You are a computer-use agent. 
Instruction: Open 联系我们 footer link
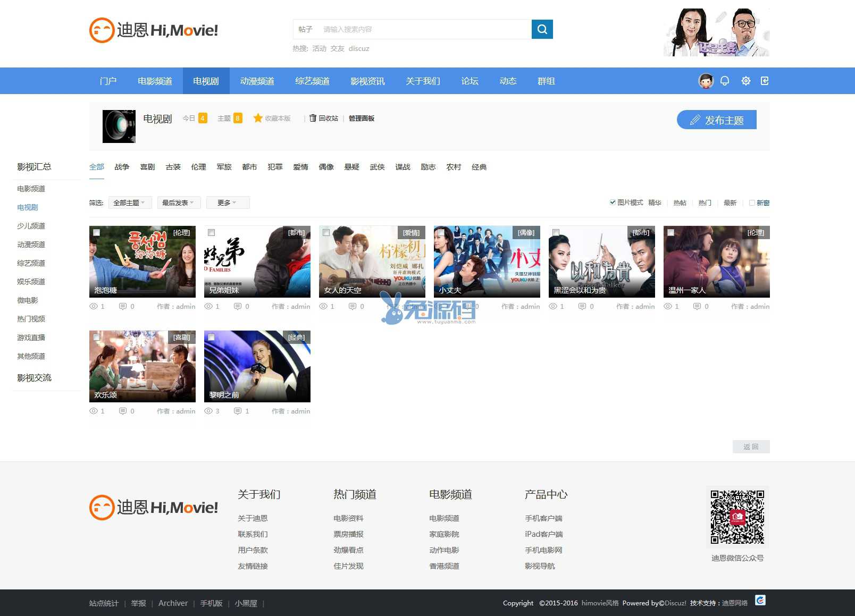click(x=253, y=534)
